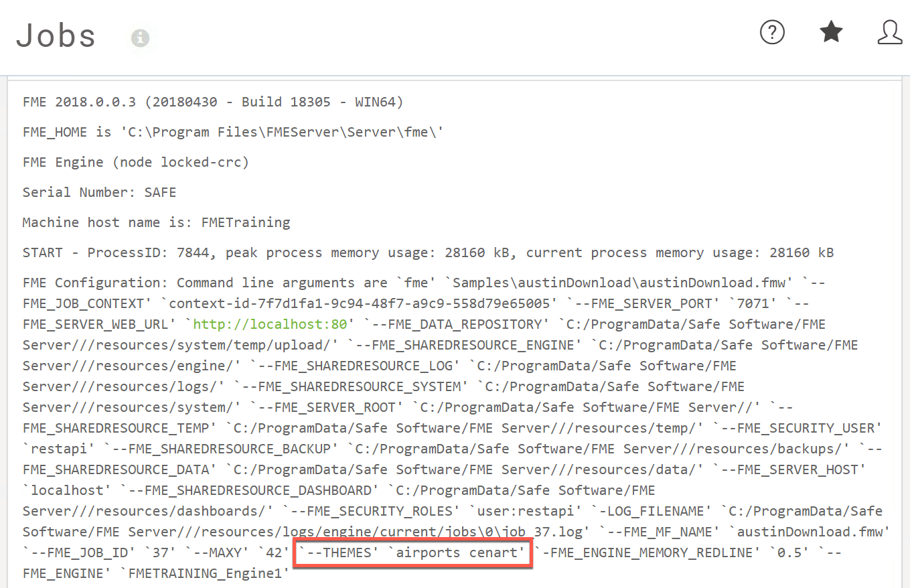The image size is (910, 588).
Task: Open the user account icon
Action: [889, 32]
